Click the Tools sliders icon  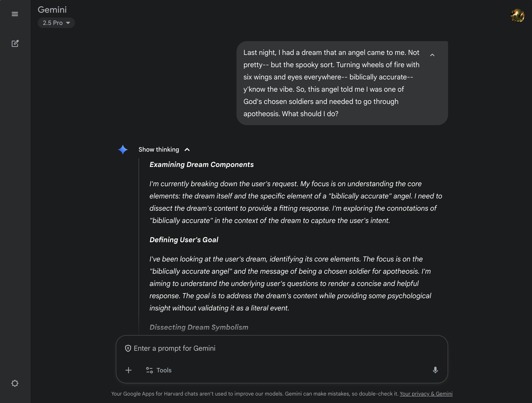tap(149, 370)
